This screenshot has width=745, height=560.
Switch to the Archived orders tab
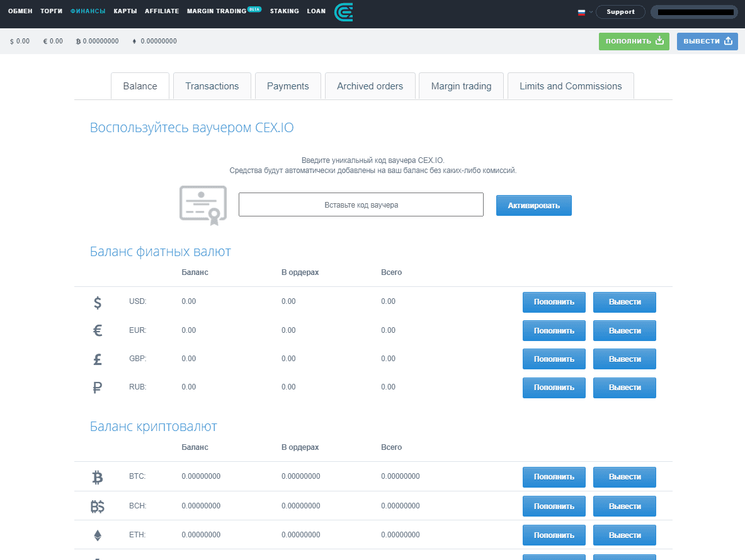pyautogui.click(x=370, y=86)
